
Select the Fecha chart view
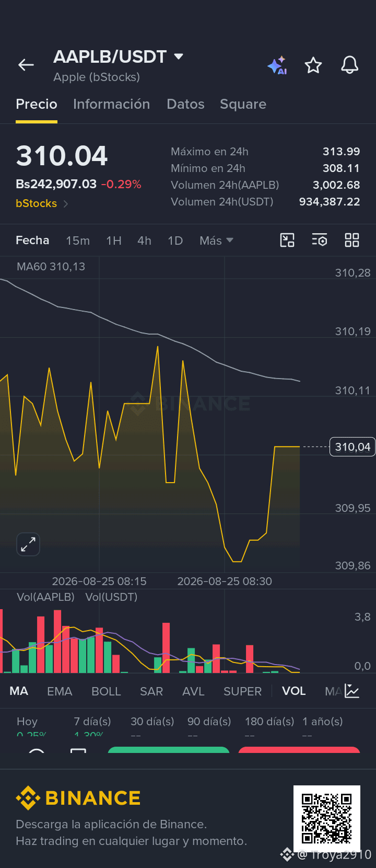[32, 240]
